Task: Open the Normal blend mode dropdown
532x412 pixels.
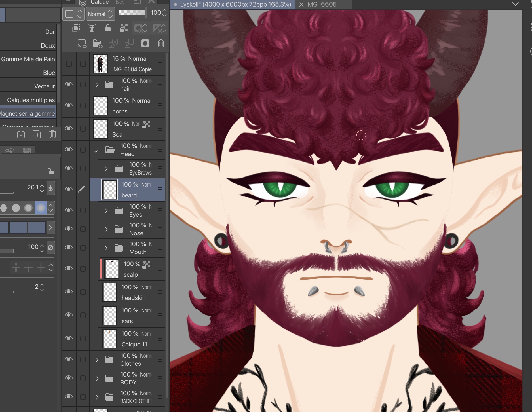Action: (x=100, y=14)
